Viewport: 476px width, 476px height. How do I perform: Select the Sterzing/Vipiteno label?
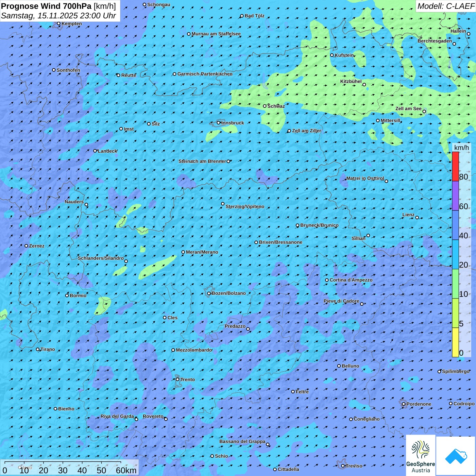pyautogui.click(x=245, y=206)
